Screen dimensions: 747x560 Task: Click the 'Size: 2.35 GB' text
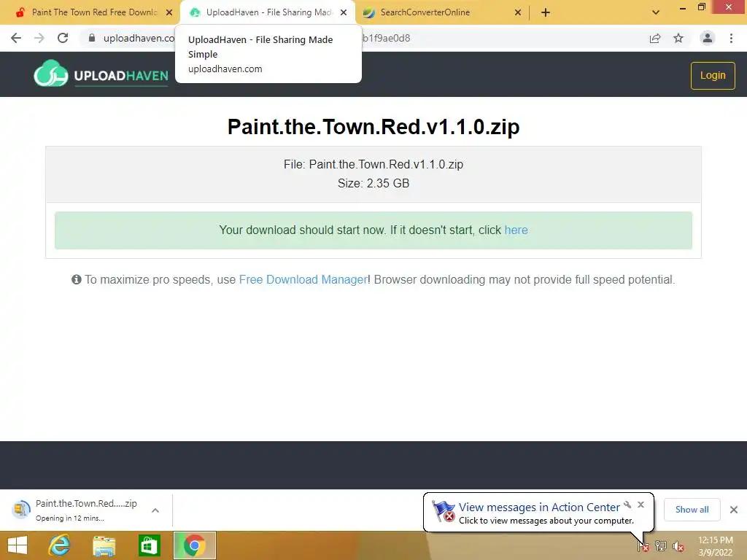coord(373,183)
